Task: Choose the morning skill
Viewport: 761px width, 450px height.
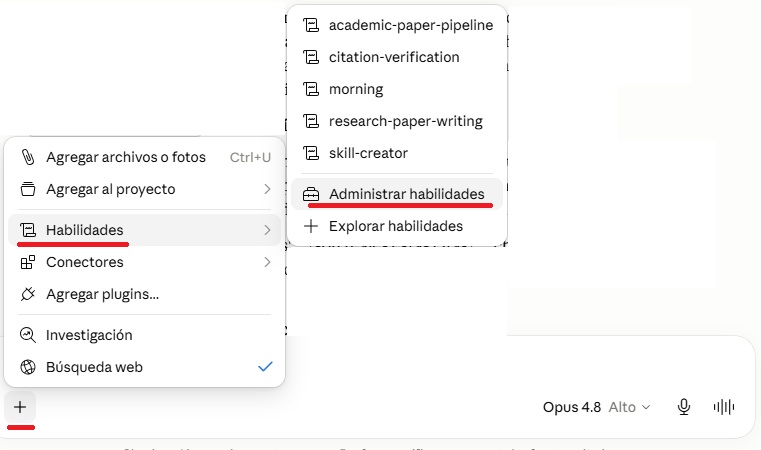Action: click(x=397, y=89)
